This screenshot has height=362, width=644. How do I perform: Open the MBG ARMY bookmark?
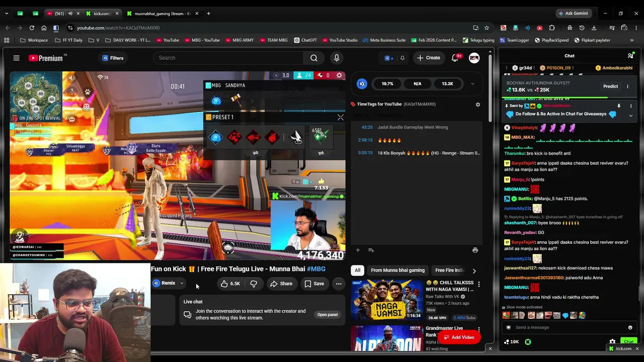[x=239, y=40]
